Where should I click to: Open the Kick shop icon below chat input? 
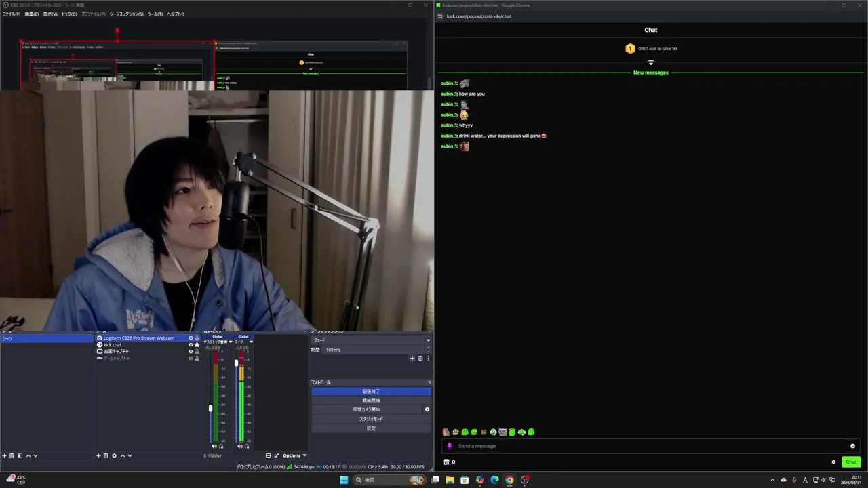[446, 462]
